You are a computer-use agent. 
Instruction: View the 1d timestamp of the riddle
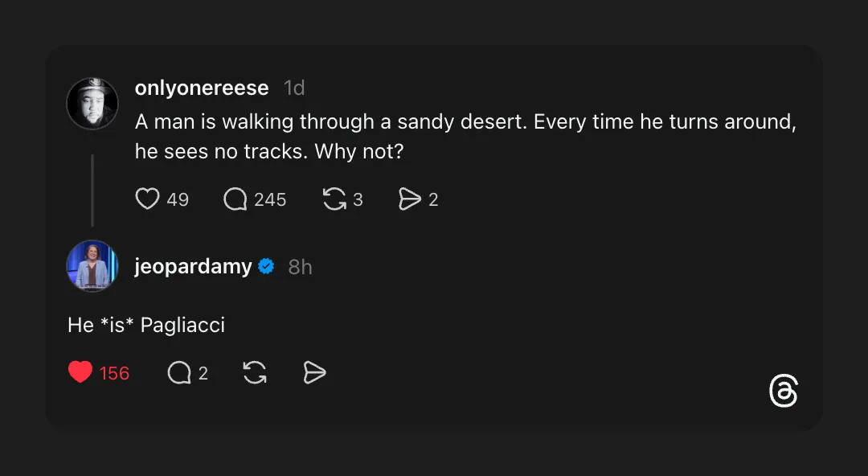(294, 88)
